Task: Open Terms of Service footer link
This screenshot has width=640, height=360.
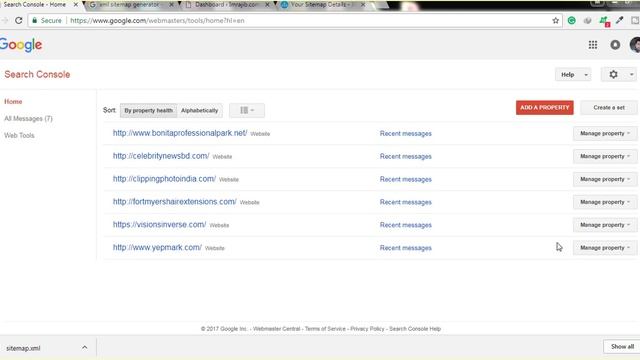Action: pyautogui.click(x=325, y=329)
